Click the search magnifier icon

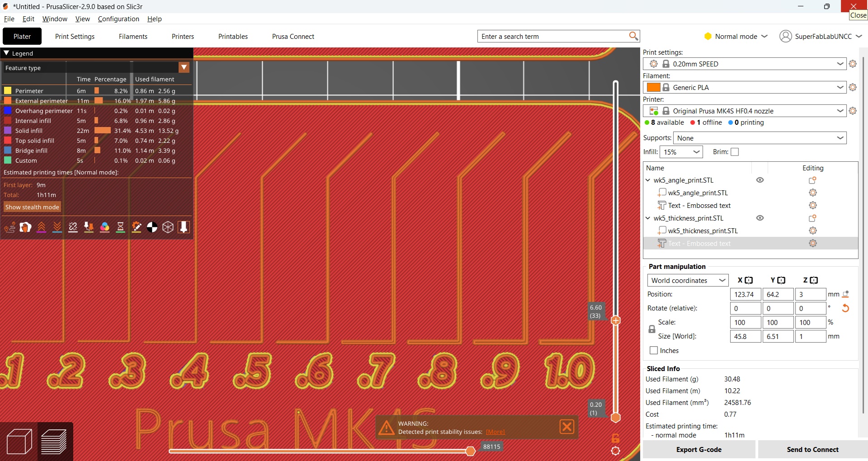(633, 36)
